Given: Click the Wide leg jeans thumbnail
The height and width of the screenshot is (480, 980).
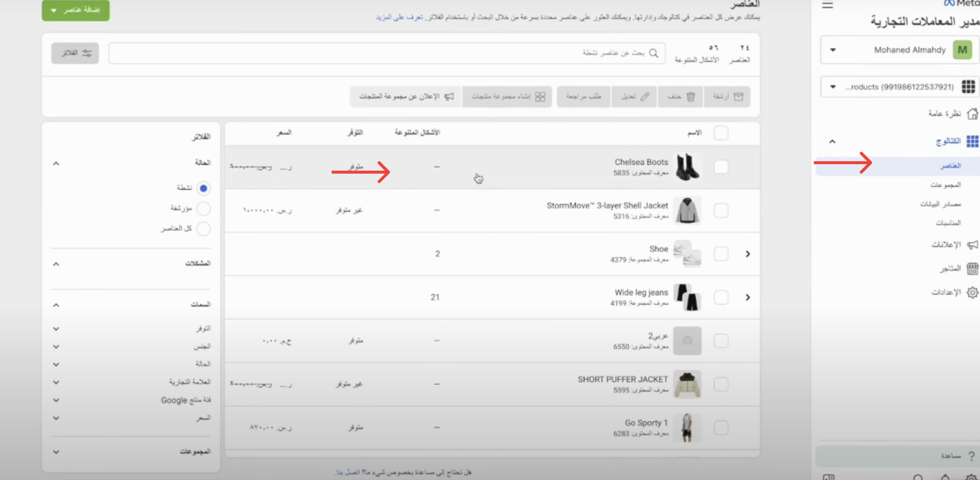Looking at the screenshot, I should 687,297.
